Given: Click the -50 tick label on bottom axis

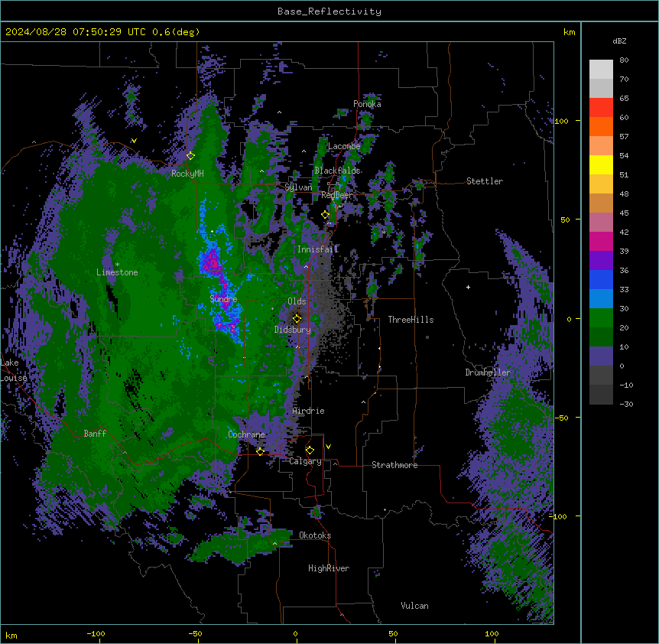Looking at the screenshot, I should point(195,633).
